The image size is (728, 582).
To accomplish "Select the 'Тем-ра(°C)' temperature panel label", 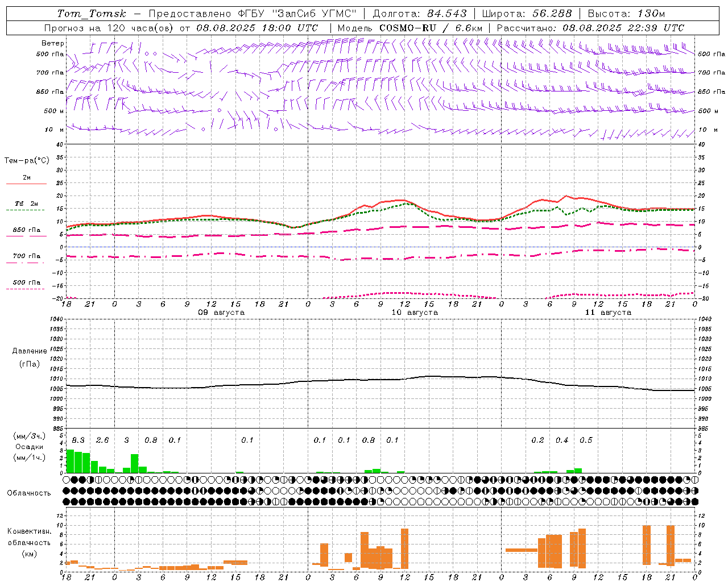I will (27, 161).
